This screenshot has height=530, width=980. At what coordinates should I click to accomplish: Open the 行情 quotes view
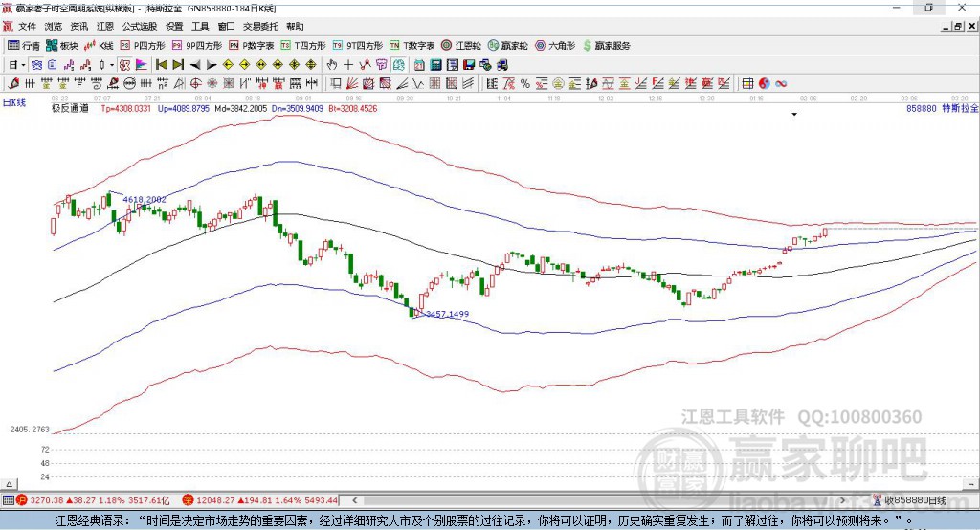coord(24,46)
